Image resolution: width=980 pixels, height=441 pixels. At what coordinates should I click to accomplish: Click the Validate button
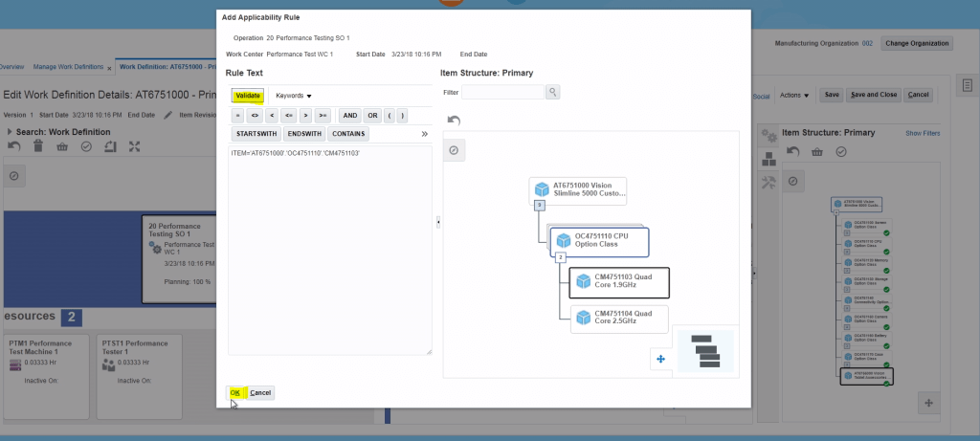[248, 96]
